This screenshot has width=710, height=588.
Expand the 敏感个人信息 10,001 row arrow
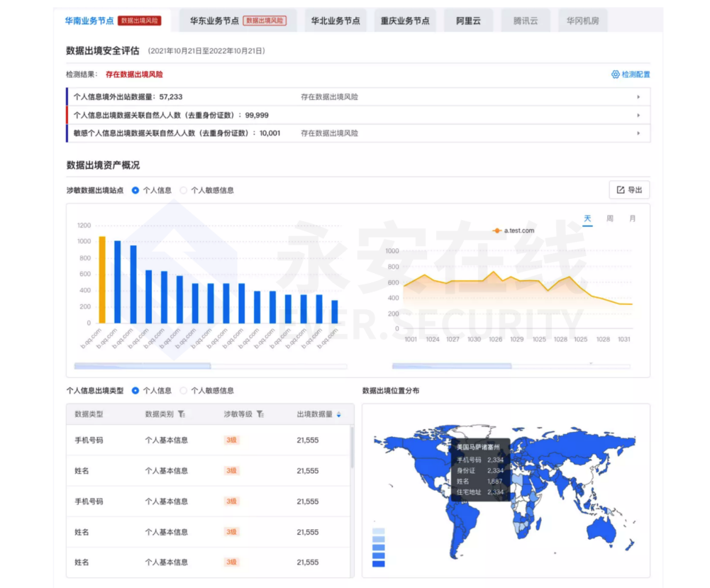click(638, 133)
